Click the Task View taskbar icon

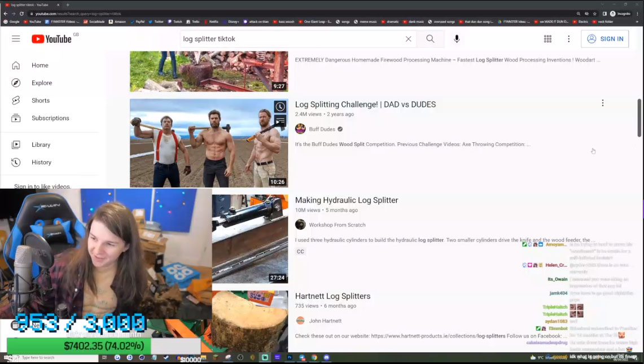tap(104, 357)
